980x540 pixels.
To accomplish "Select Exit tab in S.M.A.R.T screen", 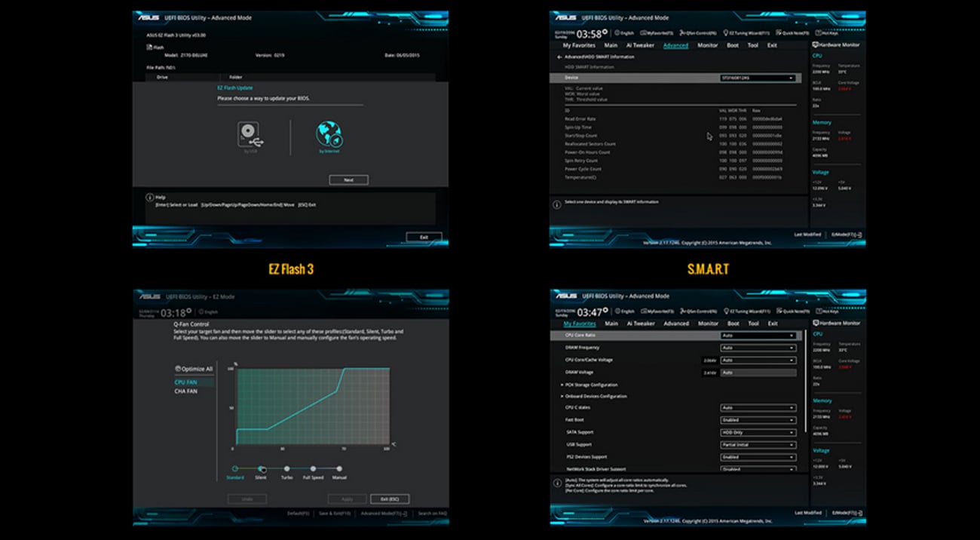I will pos(772,45).
